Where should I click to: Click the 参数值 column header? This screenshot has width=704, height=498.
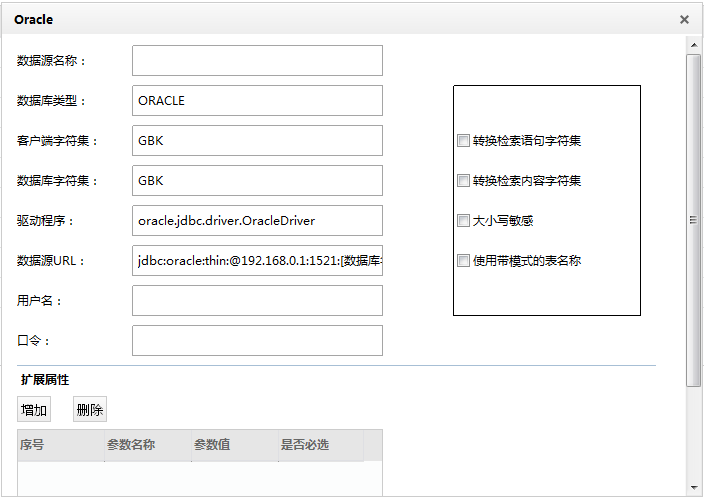coord(235,445)
